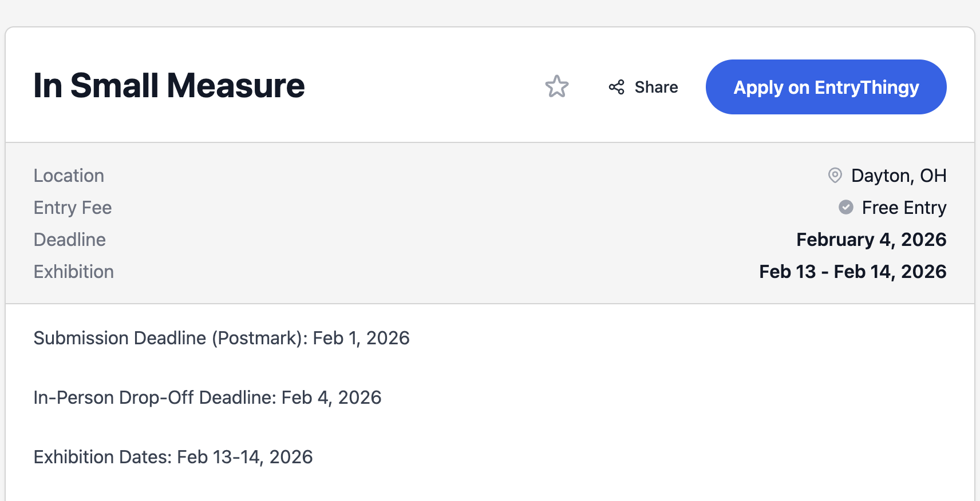
Task: Click the Deadline row label
Action: point(70,240)
